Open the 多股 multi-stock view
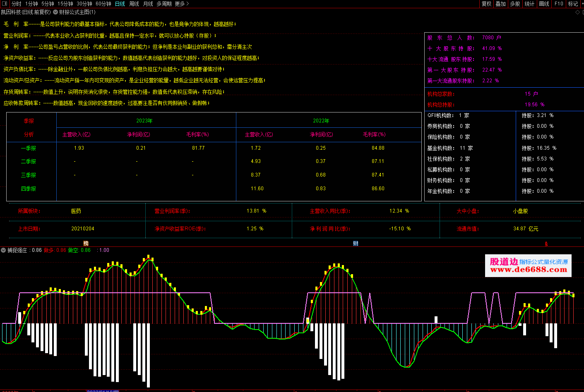The height and width of the screenshot is (392, 584). [x=515, y=4]
